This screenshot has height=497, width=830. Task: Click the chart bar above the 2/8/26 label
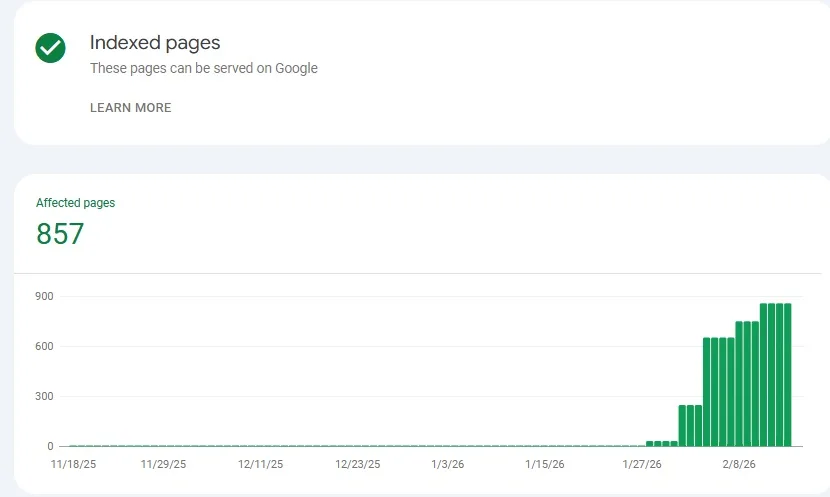pos(740,383)
